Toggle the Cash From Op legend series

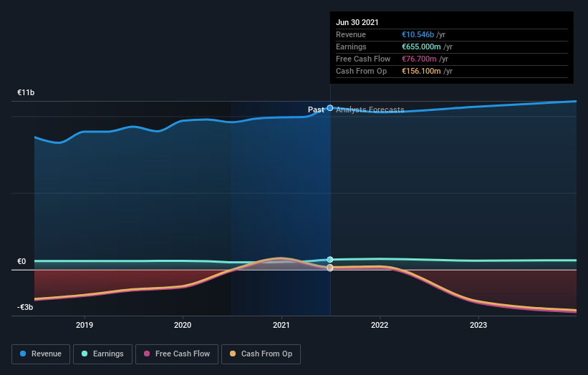click(261, 354)
